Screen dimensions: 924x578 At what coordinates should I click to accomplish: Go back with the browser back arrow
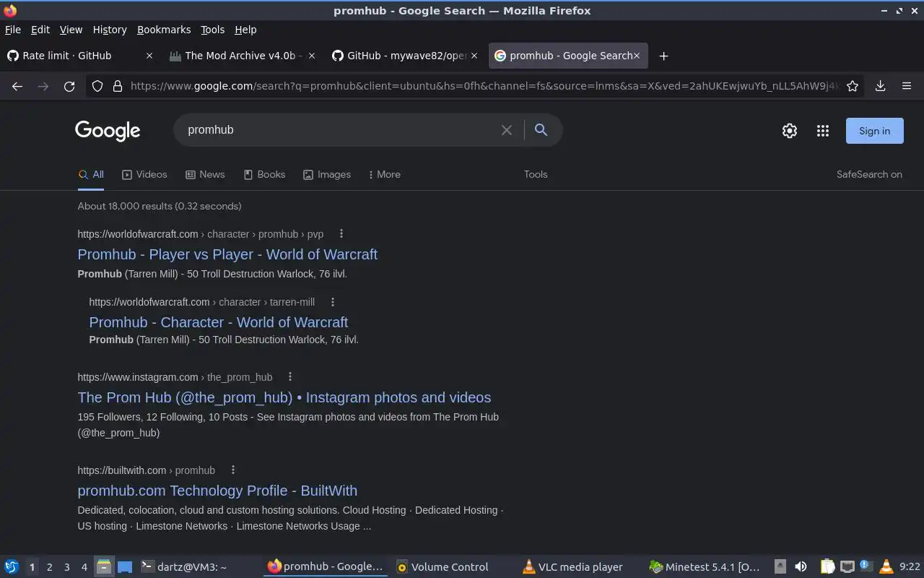[17, 86]
